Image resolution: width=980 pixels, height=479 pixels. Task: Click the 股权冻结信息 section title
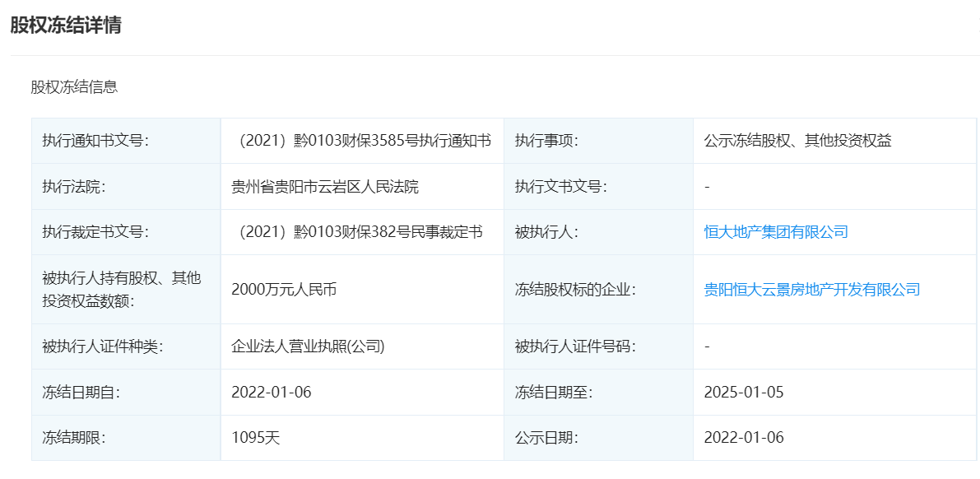74,87
